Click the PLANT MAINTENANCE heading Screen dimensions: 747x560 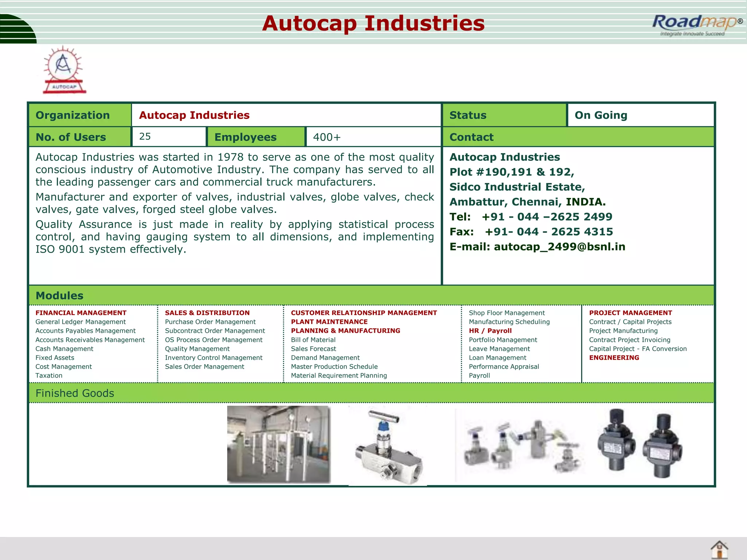(329, 322)
